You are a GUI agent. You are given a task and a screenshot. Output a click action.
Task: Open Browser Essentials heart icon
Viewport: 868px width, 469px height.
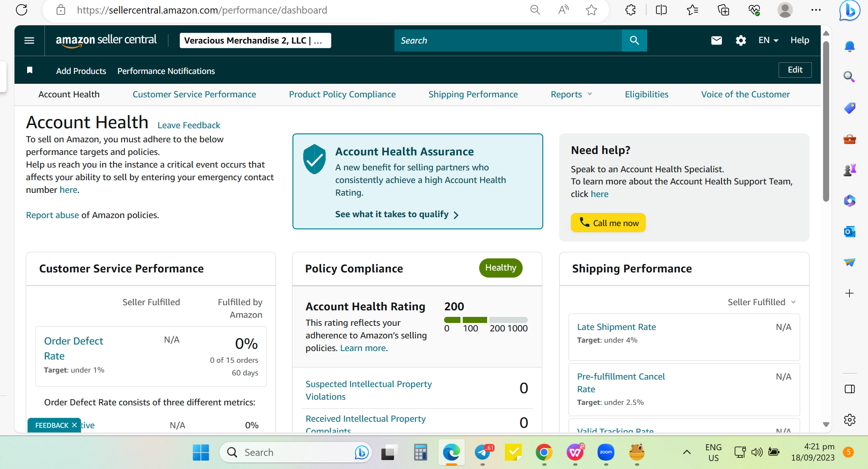click(754, 10)
